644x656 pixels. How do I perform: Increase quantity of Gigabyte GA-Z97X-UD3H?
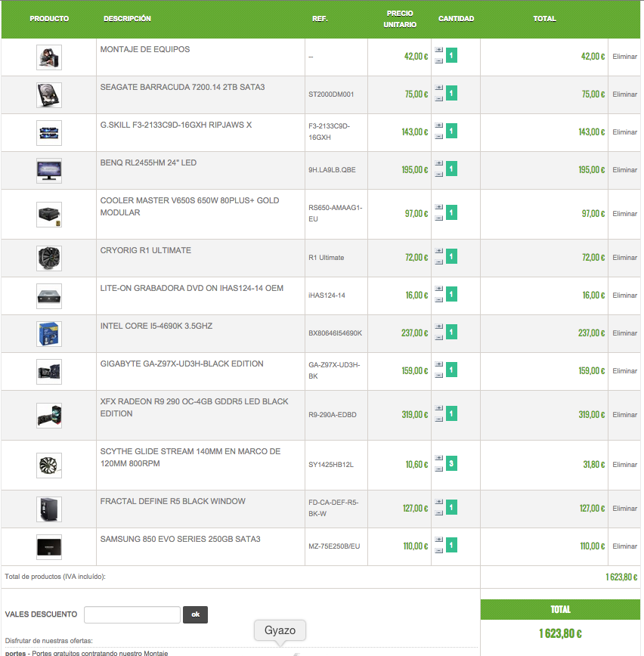click(438, 364)
